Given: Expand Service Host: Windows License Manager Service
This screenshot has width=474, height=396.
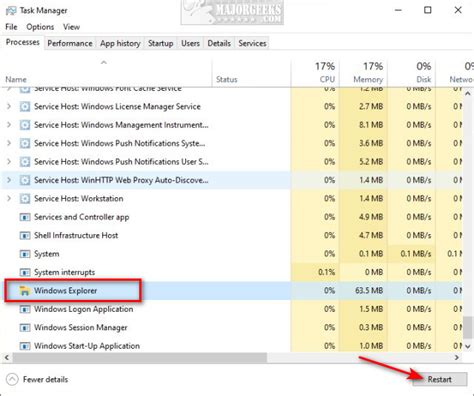Looking at the screenshot, I should tap(9, 106).
